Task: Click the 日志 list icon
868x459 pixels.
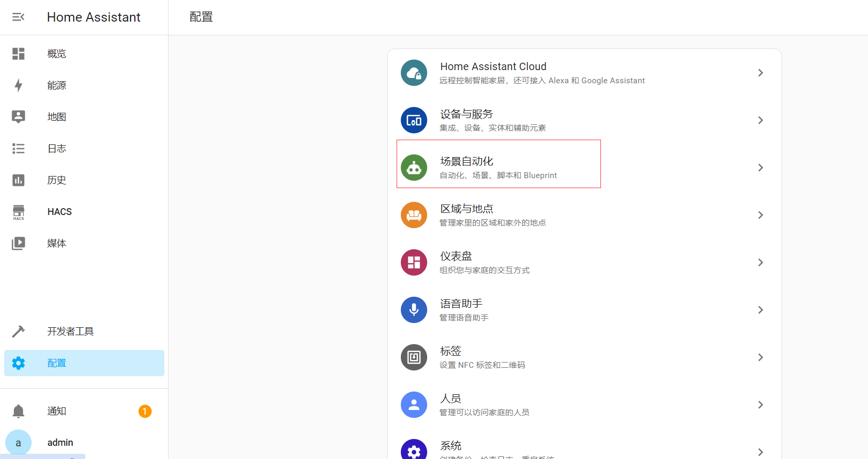Action: (x=18, y=149)
